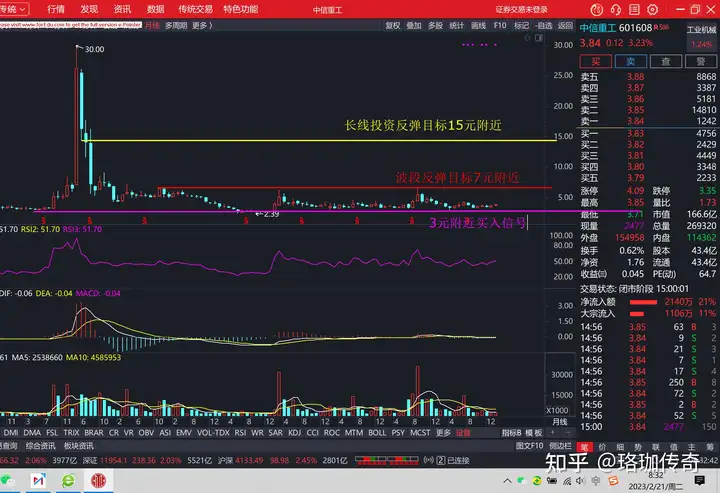The height and width of the screenshot is (493, 720).
Task: Select the BRAR indicator
Action: coord(94,432)
